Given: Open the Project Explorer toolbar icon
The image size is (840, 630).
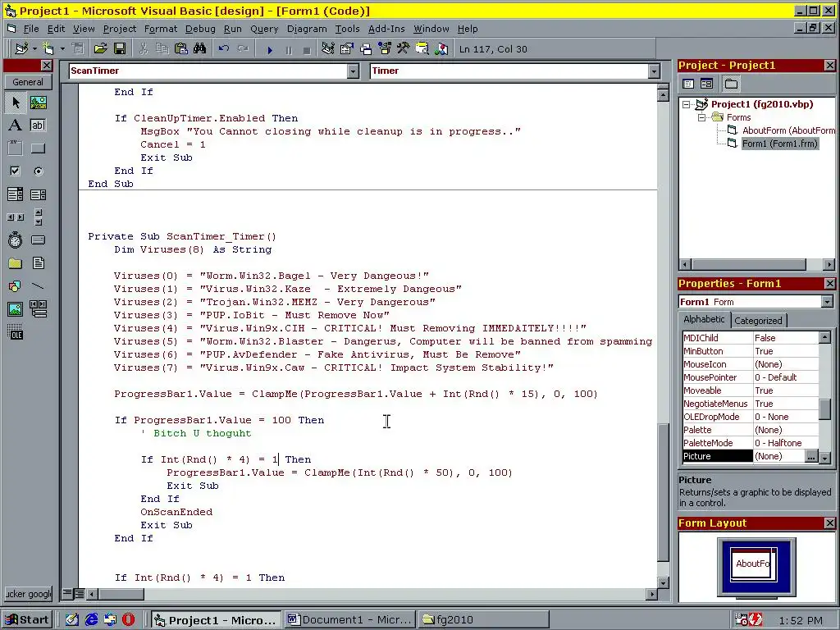Looking at the screenshot, I should point(328,49).
